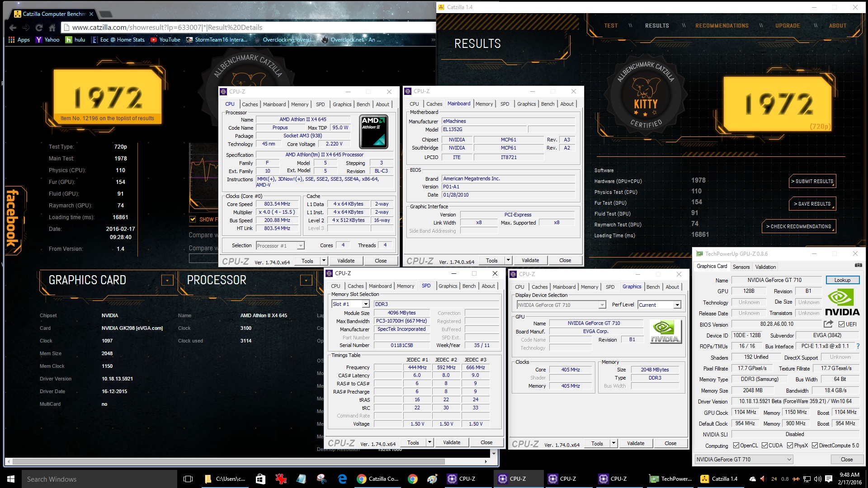This screenshot has width=868, height=488.
Task: Click the red splat taskbar icon
Action: [281, 479]
